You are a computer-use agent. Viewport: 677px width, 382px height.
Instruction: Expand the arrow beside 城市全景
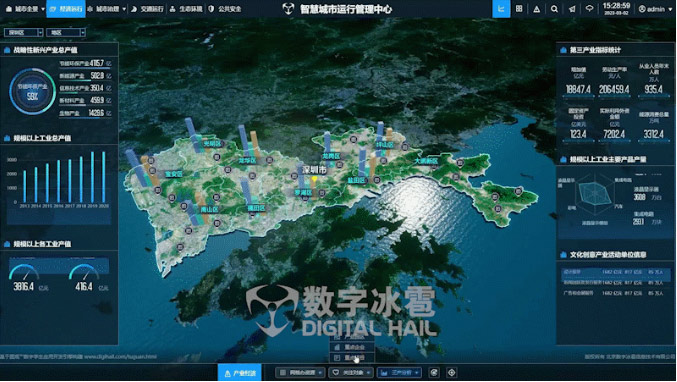tap(43, 9)
